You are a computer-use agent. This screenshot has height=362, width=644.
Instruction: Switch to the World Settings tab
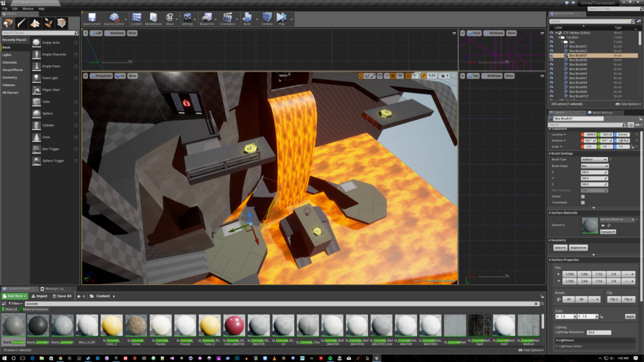[602, 112]
